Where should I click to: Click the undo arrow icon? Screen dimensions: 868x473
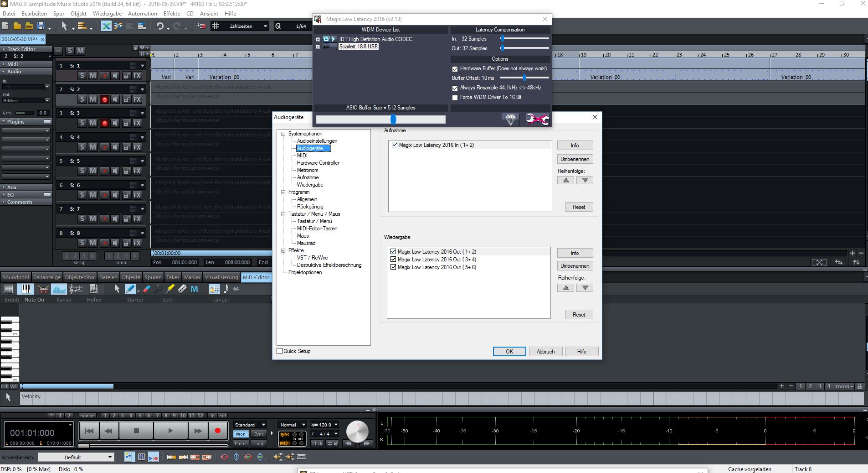160,26
